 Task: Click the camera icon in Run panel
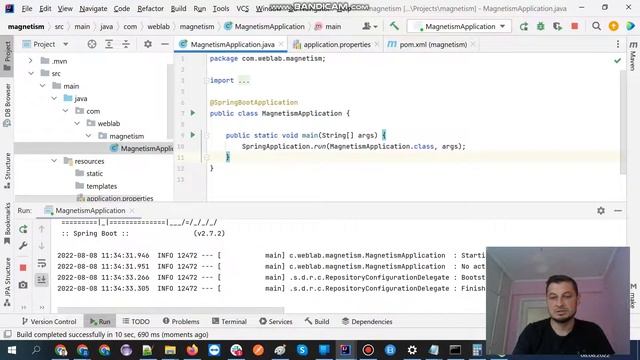coord(23,285)
